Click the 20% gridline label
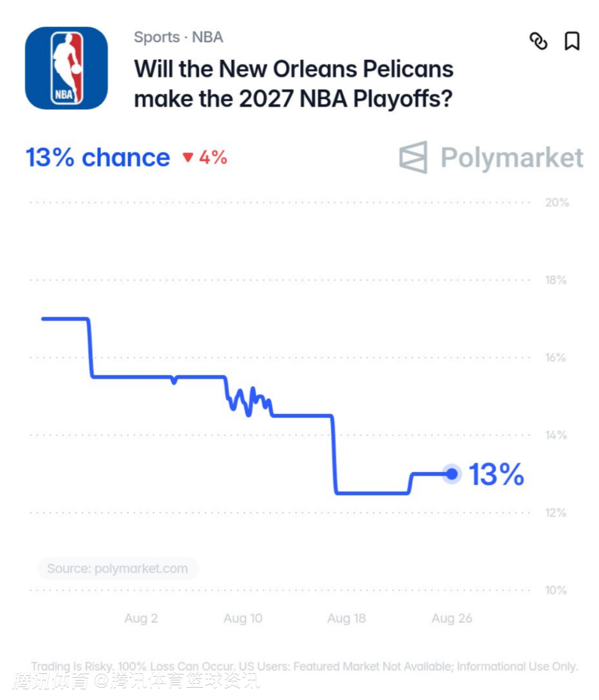Screen dimensions: 599x700 pos(557,203)
